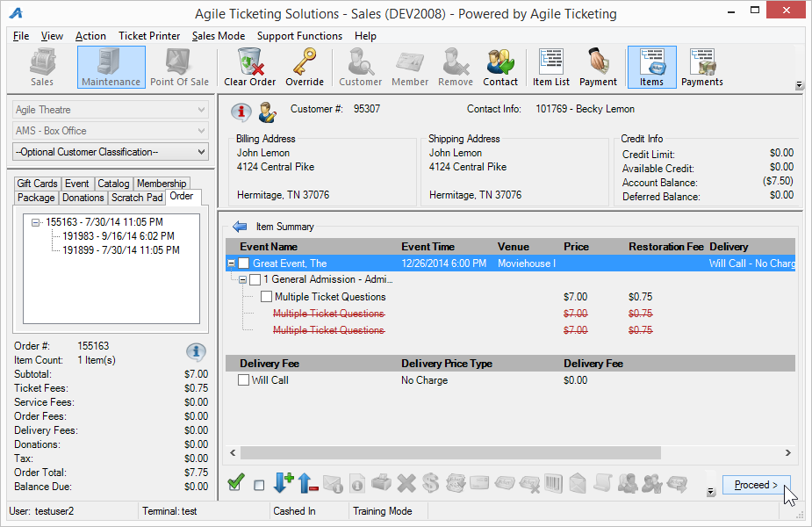Open the Sales cash register mode

coord(42,68)
